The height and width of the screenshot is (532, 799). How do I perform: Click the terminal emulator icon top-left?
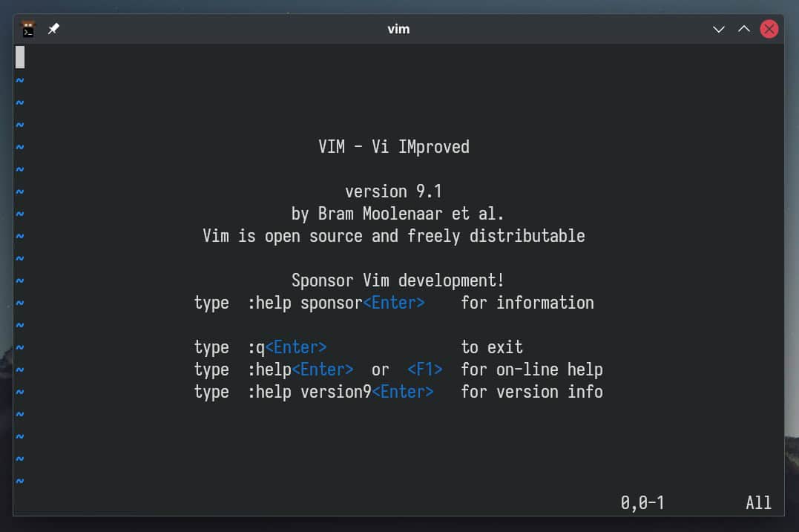pos(27,29)
